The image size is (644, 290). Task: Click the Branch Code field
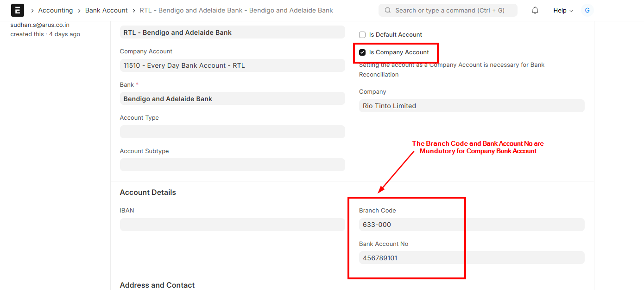[x=471, y=225]
